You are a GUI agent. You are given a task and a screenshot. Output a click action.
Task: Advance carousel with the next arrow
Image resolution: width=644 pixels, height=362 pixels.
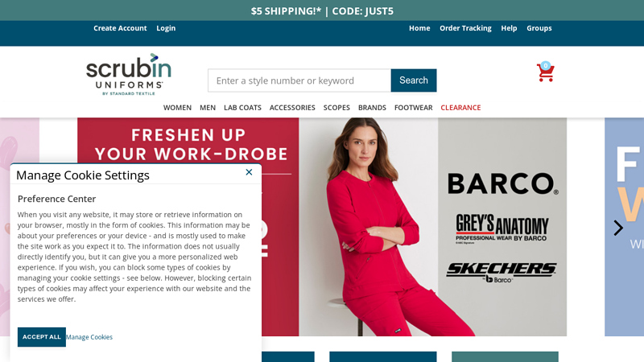click(x=618, y=228)
